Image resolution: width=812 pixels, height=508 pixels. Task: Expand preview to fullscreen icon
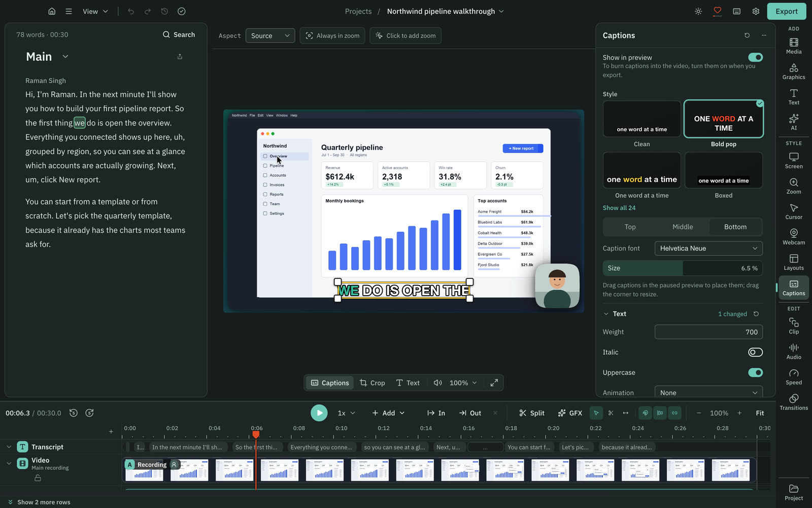pyautogui.click(x=494, y=383)
